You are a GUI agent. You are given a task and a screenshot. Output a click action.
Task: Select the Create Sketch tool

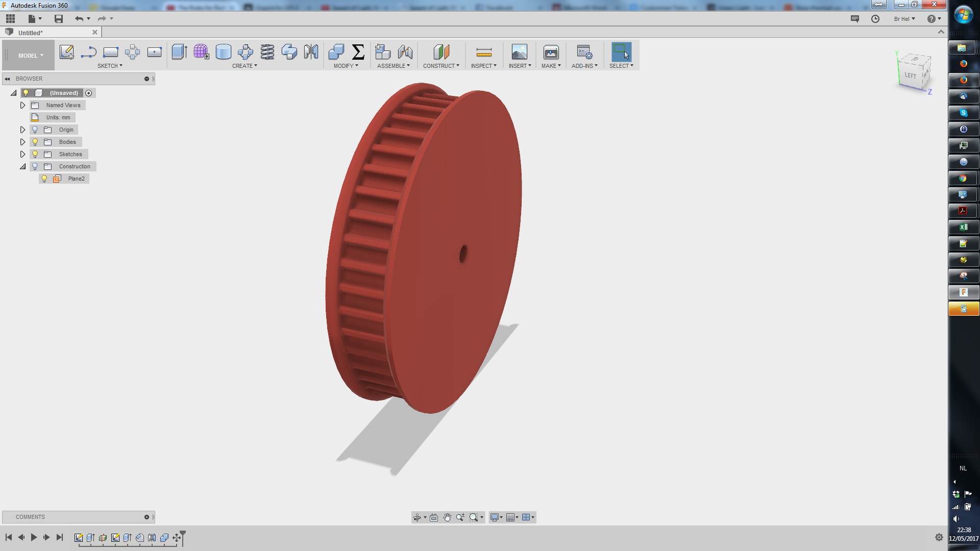coord(66,52)
